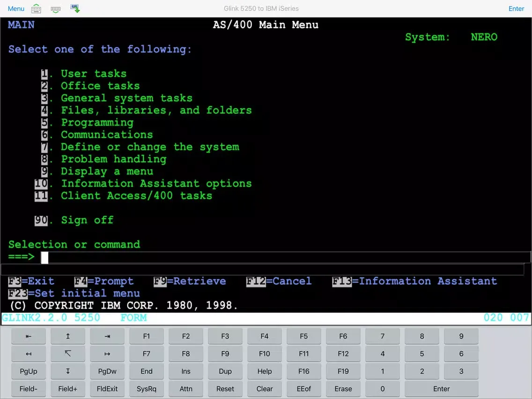Choose option 9 Display a menu
The height and width of the screenshot is (399, 532).
pos(97,171)
